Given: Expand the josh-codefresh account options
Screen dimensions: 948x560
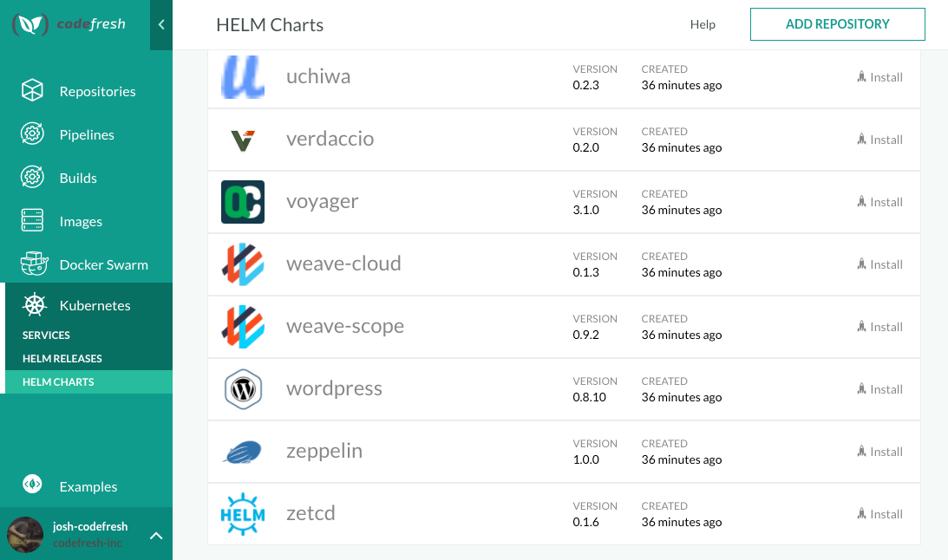Looking at the screenshot, I should click(156, 535).
